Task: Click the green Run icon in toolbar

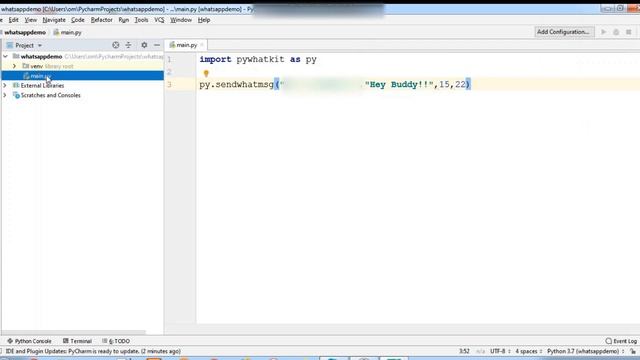Action: click(x=603, y=32)
